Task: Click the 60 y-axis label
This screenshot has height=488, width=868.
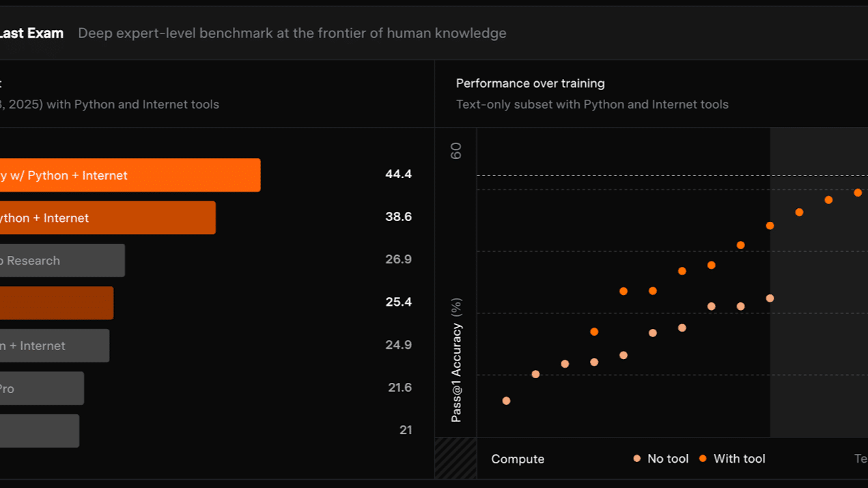Action: (456, 151)
